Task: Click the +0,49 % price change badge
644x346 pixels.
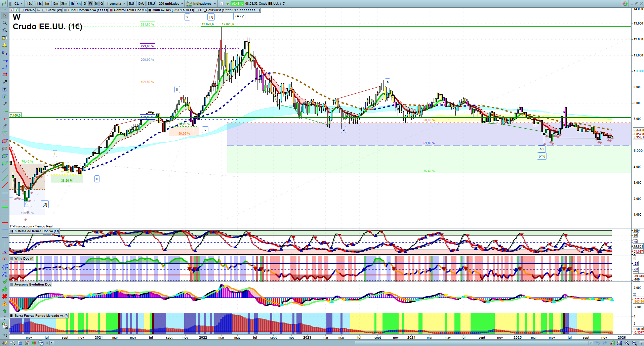Action: [x=237, y=4]
